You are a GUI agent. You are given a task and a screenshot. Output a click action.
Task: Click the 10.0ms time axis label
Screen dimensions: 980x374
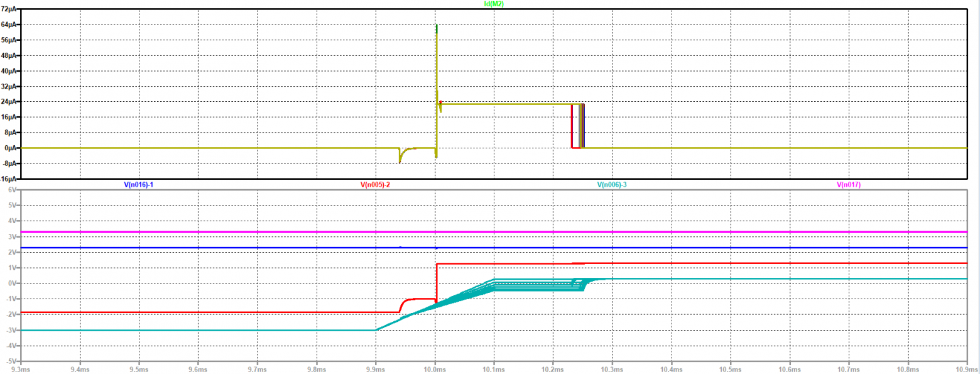coord(434,370)
